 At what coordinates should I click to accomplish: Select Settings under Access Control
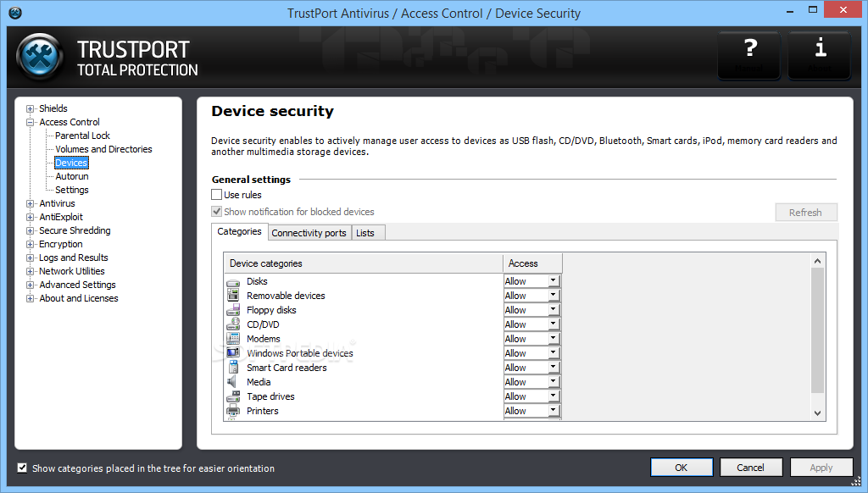pyautogui.click(x=72, y=190)
